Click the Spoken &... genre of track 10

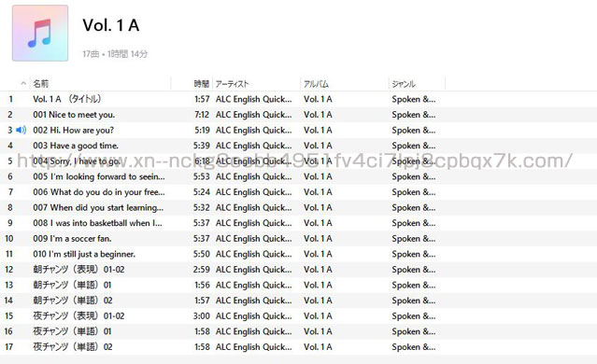pyautogui.click(x=414, y=239)
